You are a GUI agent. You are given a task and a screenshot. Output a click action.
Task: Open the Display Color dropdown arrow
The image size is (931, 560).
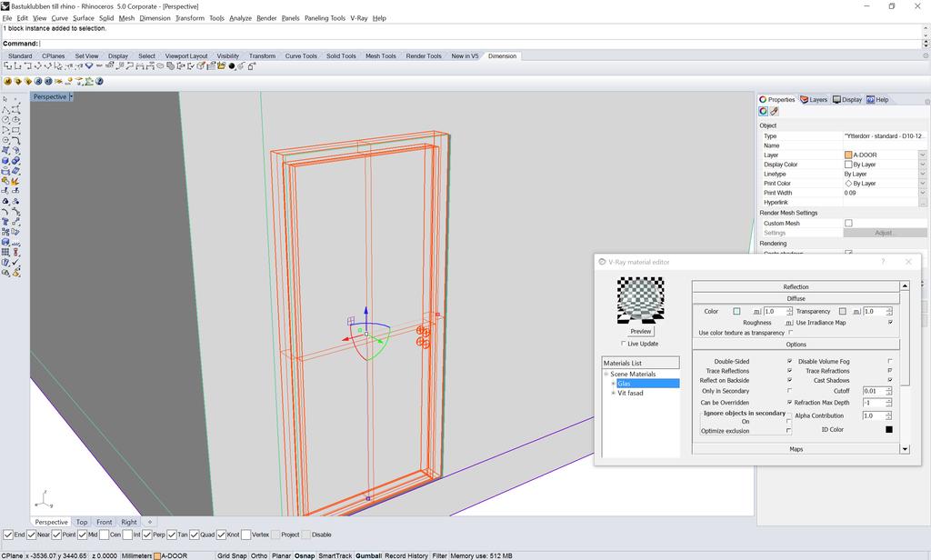[923, 165]
